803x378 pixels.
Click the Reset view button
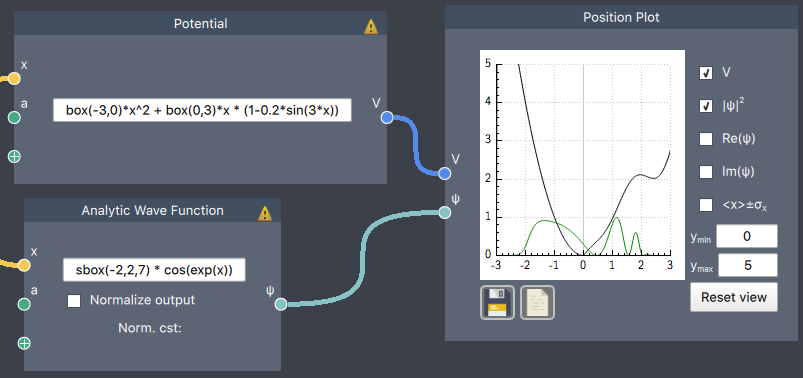734,297
